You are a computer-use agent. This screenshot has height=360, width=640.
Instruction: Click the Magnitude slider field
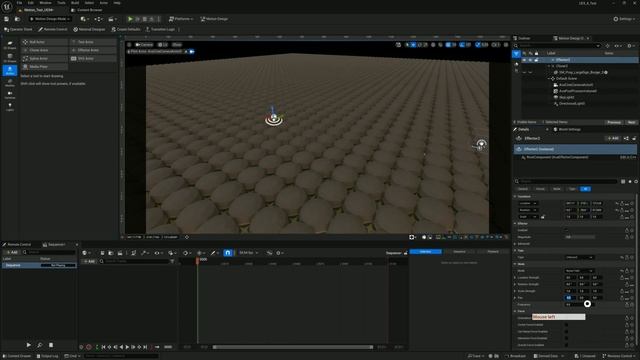(580, 237)
